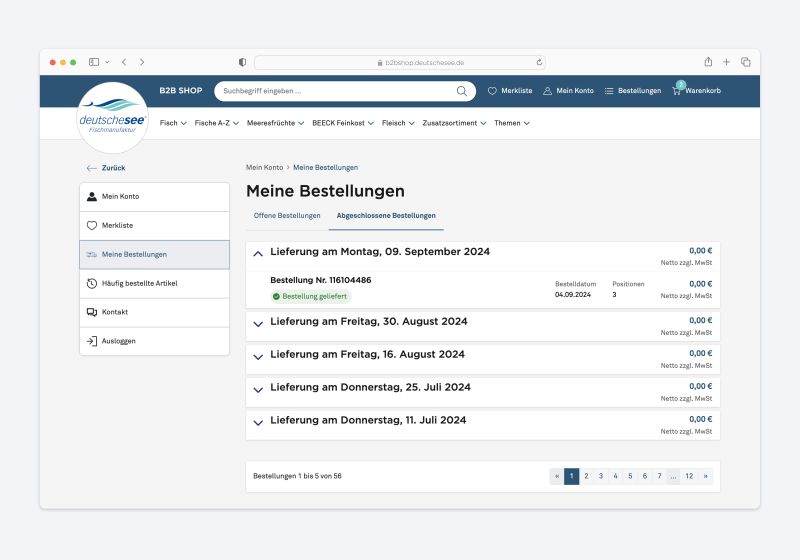The height and width of the screenshot is (560, 800).
Task: Click the current page 1 button
Action: click(571, 476)
